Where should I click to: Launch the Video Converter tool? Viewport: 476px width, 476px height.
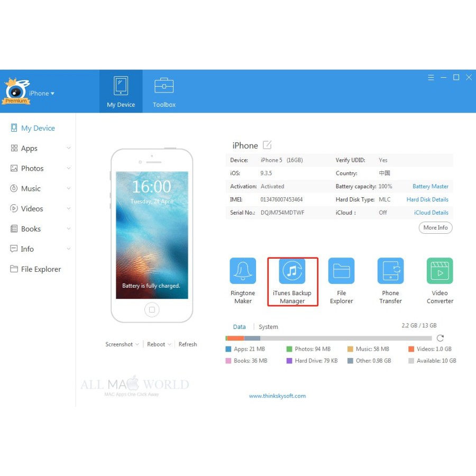pyautogui.click(x=440, y=281)
